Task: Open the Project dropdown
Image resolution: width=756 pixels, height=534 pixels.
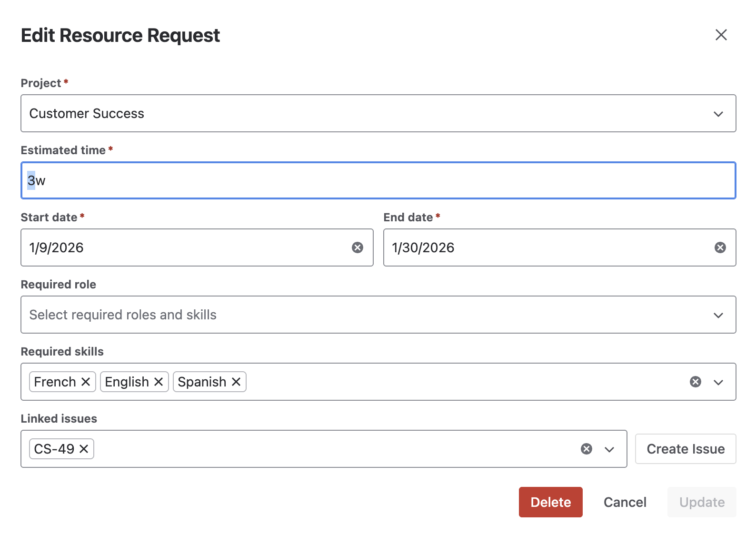Action: (378, 113)
